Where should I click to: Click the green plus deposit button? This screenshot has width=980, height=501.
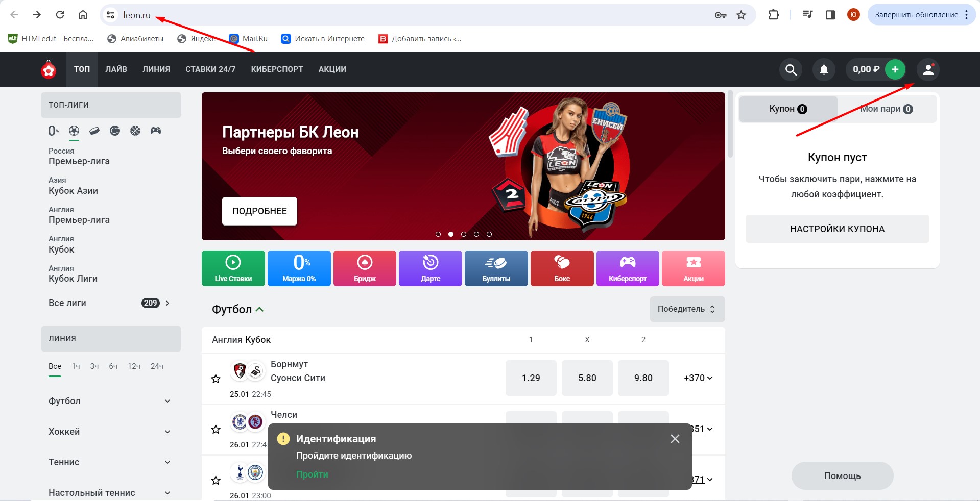[895, 69]
